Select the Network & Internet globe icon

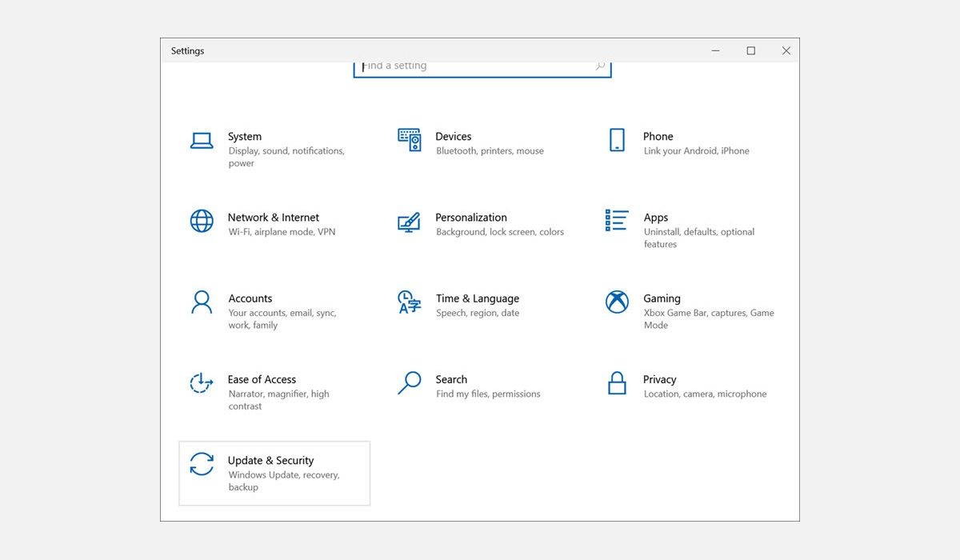pyautogui.click(x=202, y=221)
